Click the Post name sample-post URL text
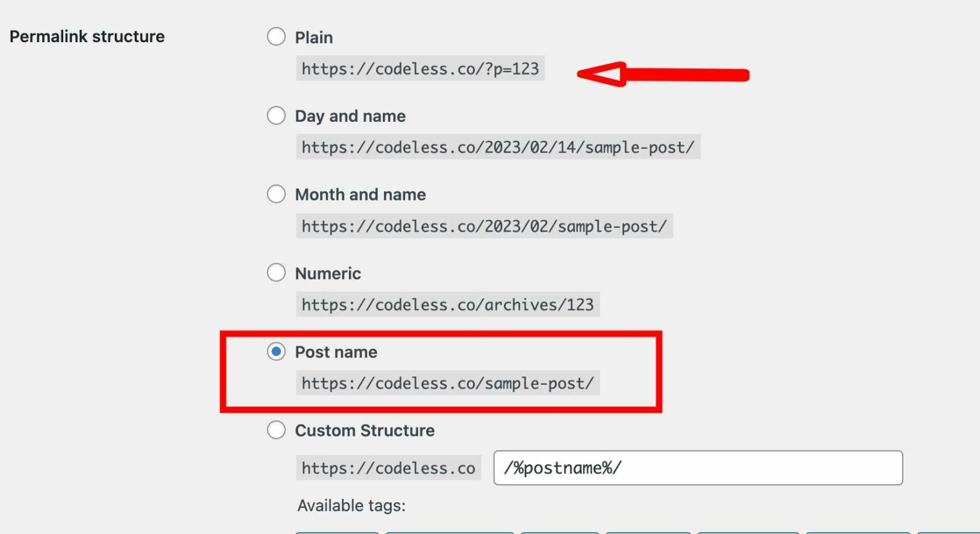The height and width of the screenshot is (534, 980). (x=447, y=383)
